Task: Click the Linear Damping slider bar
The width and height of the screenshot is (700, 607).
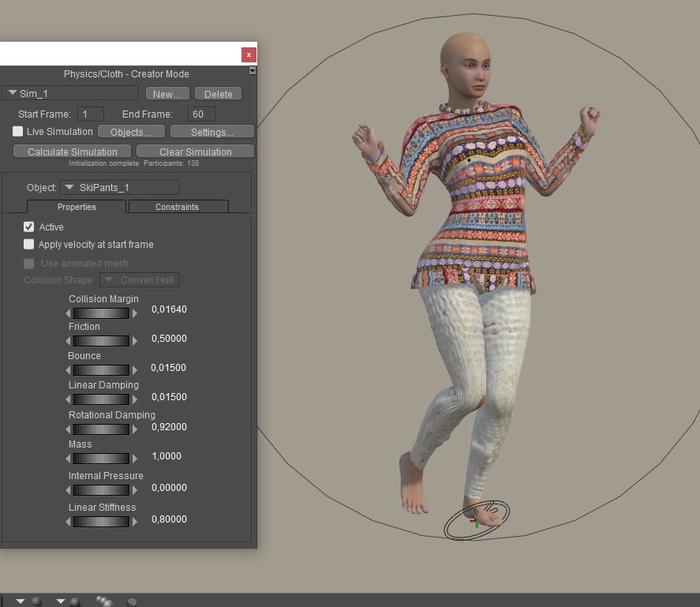Action: (x=101, y=399)
